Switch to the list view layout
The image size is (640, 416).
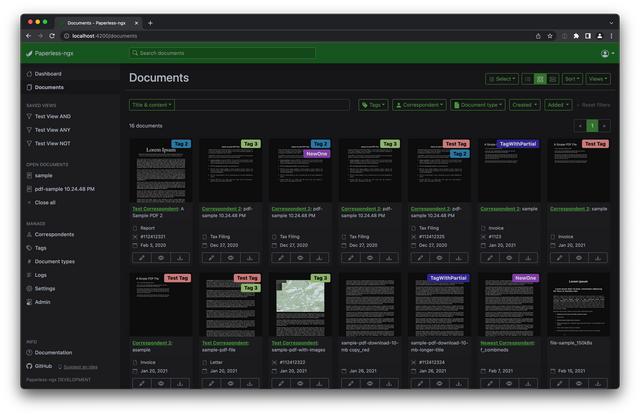[527, 79]
